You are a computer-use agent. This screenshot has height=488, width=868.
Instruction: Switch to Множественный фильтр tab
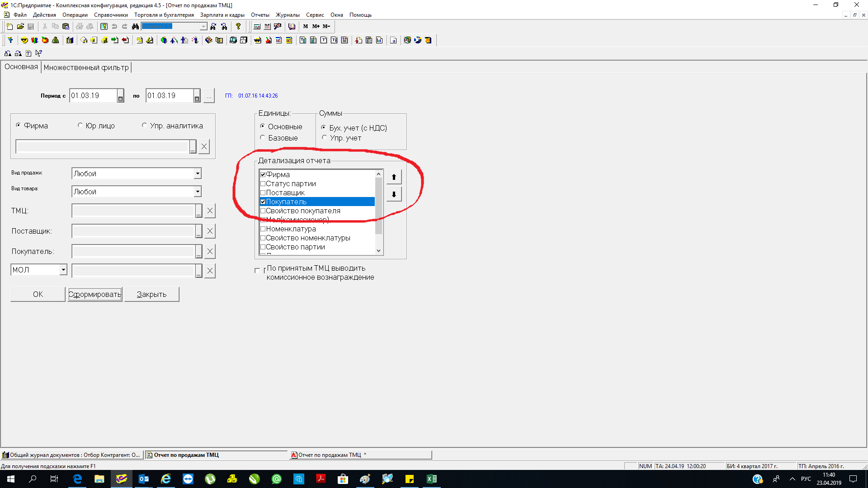tap(86, 68)
